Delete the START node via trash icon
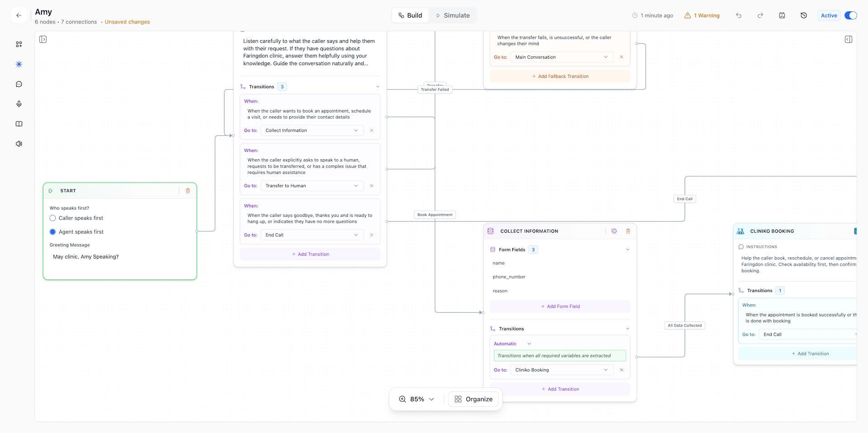868x433 pixels. [x=188, y=191]
